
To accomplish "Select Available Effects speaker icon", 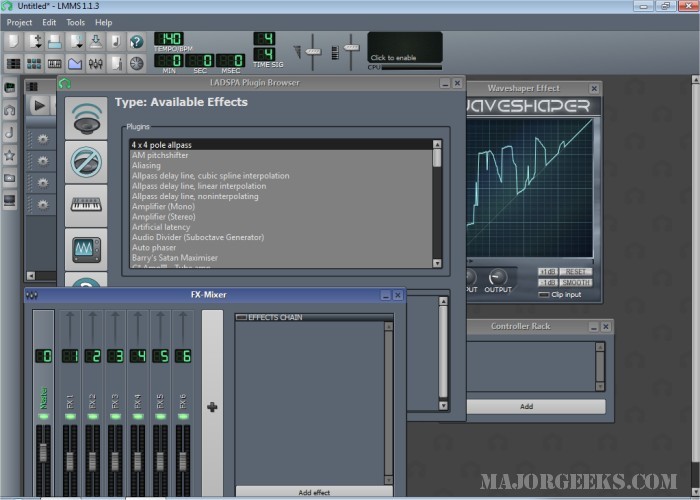I will [x=86, y=118].
